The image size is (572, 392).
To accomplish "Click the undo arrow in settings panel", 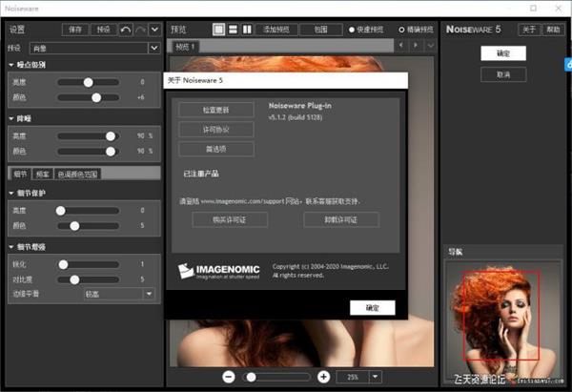I will coord(126,30).
